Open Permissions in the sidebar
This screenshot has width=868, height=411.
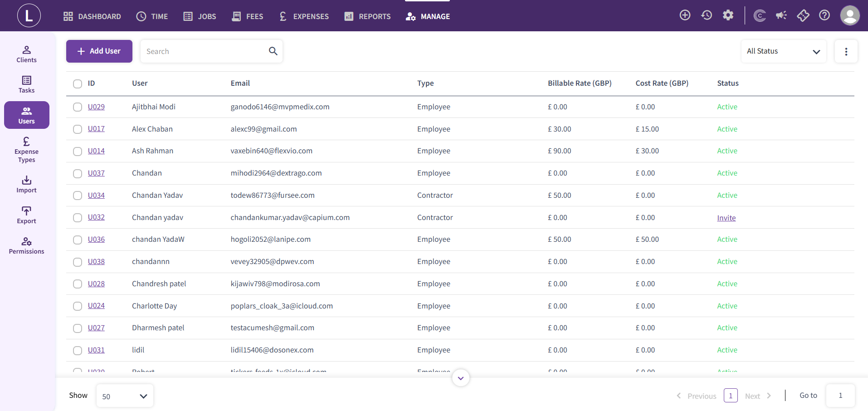click(x=27, y=246)
